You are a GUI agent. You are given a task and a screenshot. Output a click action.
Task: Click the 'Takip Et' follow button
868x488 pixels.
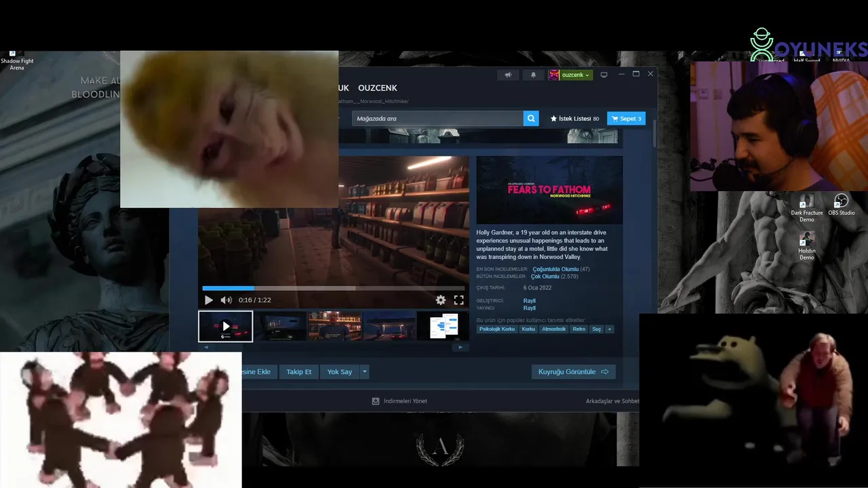[299, 371]
